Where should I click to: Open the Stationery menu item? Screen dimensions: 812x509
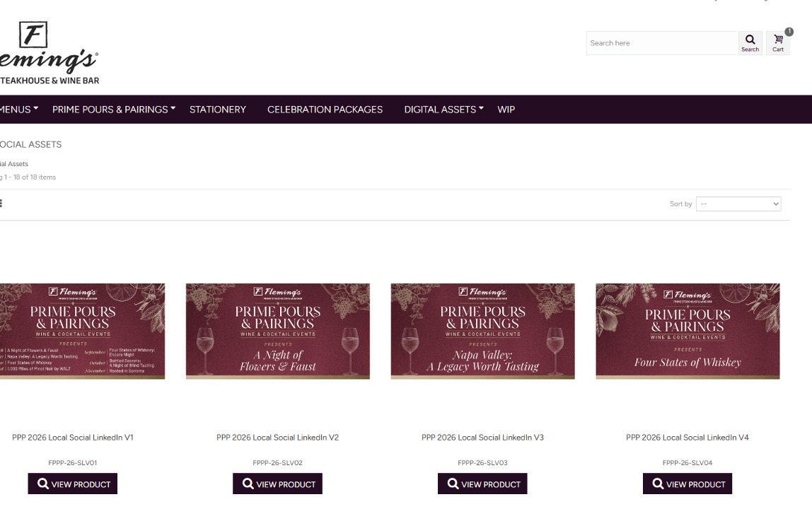(218, 110)
